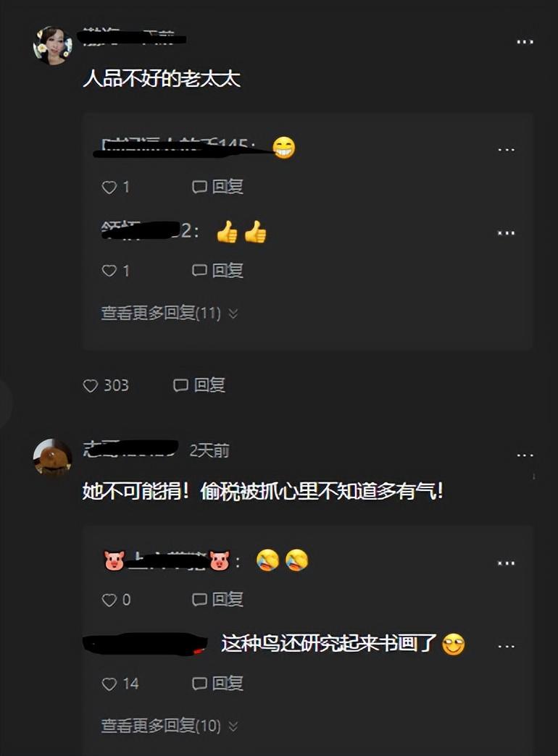Open the first commenter's avatar with flower
This screenshot has height=756, width=558.
pos(53,46)
